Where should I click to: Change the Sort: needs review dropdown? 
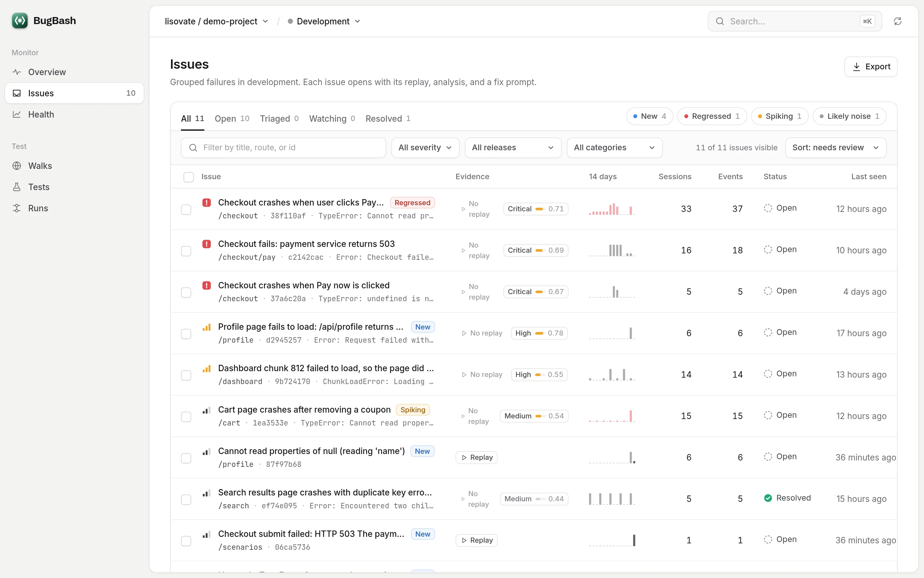(835, 148)
